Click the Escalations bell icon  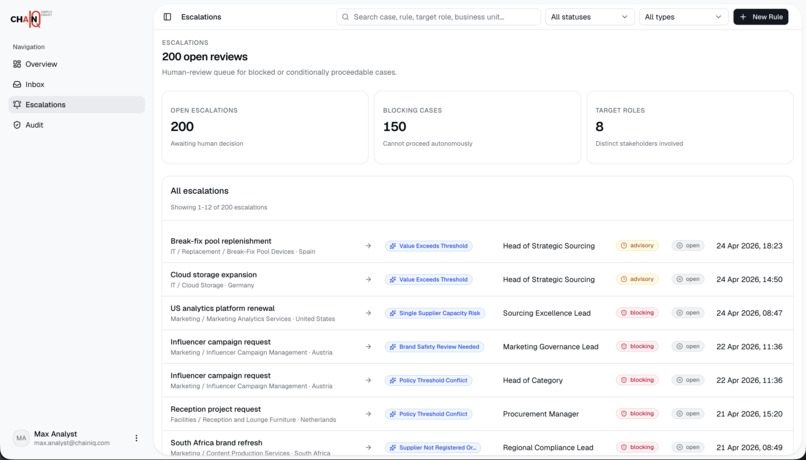click(17, 104)
